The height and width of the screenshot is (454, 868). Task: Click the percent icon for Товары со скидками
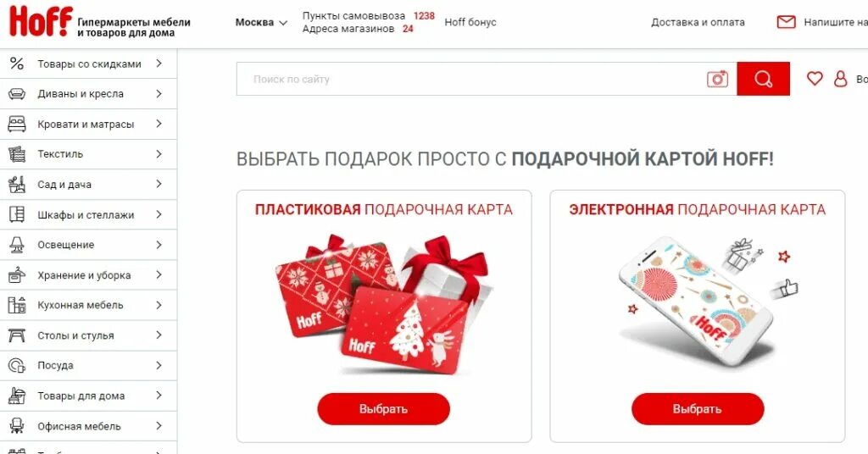pyautogui.click(x=17, y=64)
